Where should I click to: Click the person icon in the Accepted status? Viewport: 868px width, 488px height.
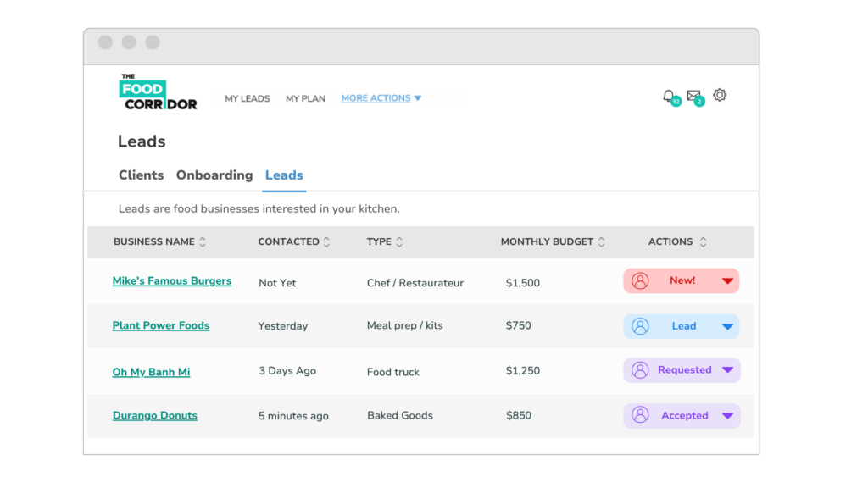(x=640, y=415)
